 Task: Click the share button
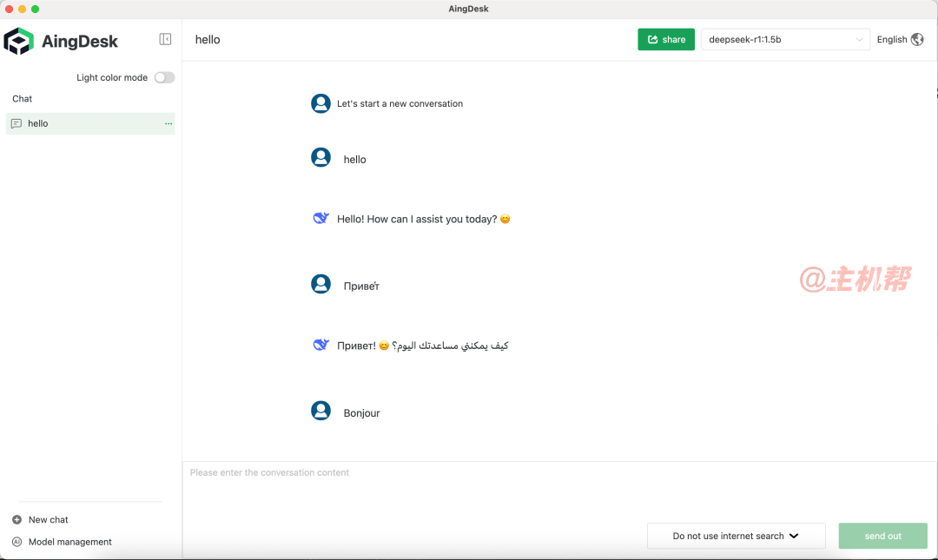tap(666, 39)
